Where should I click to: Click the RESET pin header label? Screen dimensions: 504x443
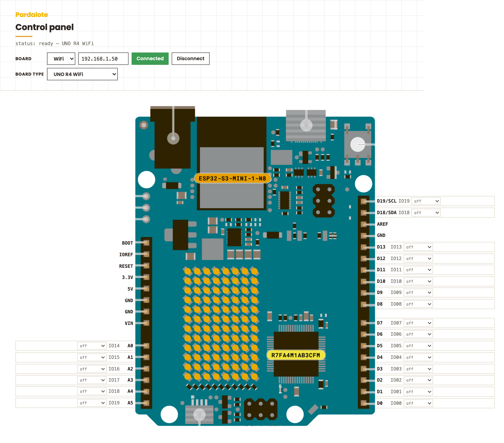pos(126,266)
